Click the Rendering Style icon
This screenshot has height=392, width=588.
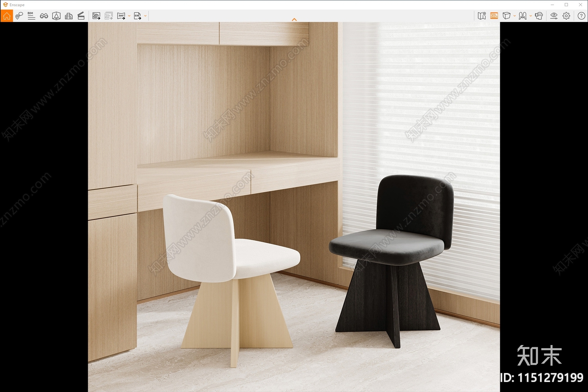[x=523, y=16]
